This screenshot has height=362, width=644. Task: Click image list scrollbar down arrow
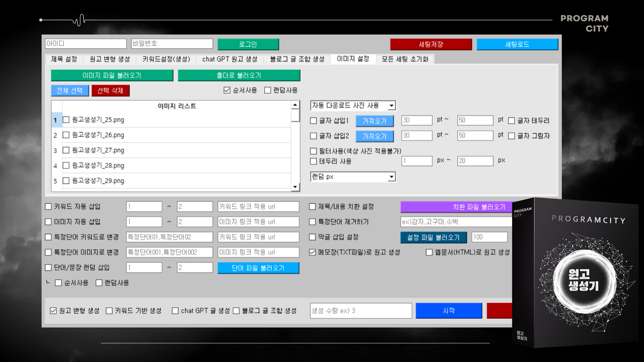coord(295,187)
